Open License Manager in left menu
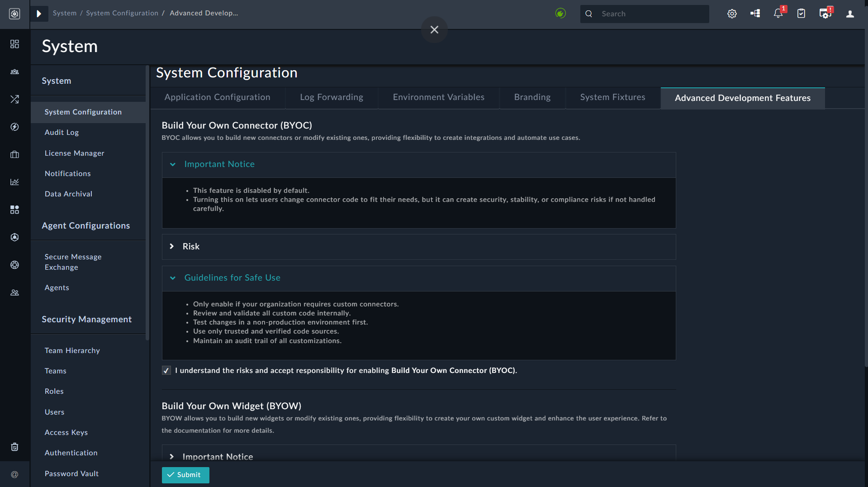Viewport: 868px width, 487px height. click(74, 153)
